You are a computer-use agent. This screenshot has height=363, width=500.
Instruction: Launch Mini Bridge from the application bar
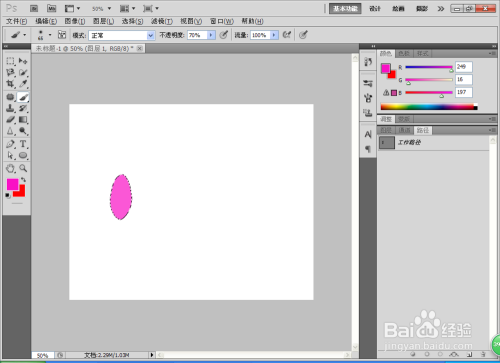(51, 8)
